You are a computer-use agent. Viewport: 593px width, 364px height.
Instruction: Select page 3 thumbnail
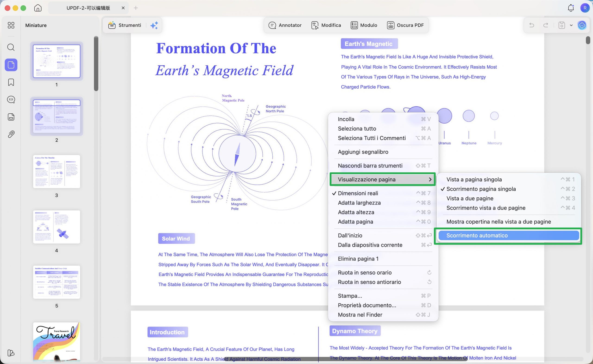click(x=57, y=171)
